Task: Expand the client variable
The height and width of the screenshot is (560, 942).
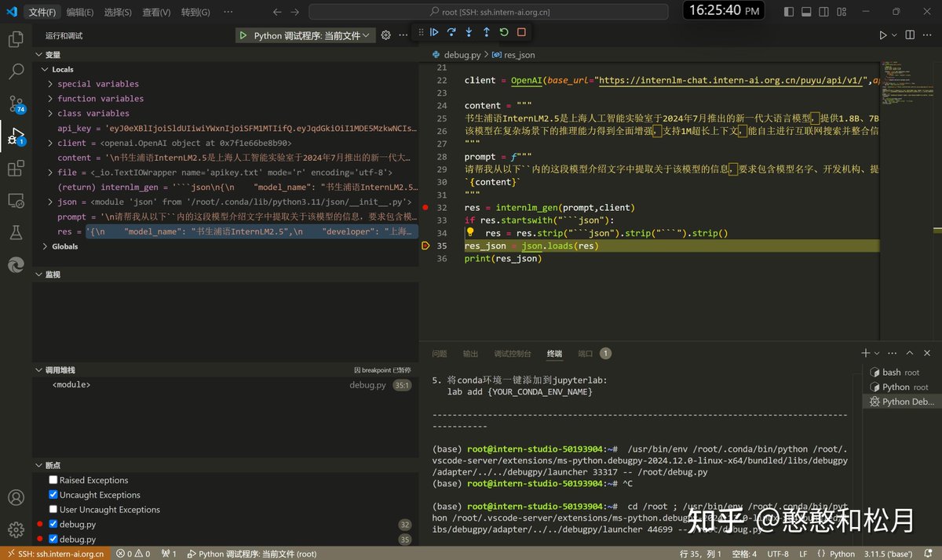Action: pyautogui.click(x=51, y=144)
